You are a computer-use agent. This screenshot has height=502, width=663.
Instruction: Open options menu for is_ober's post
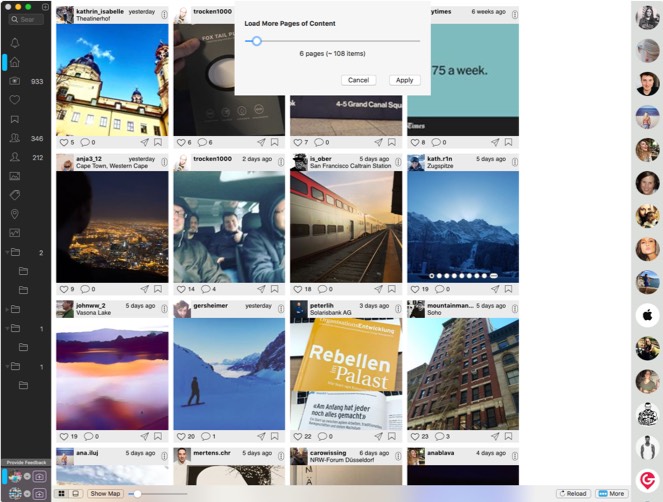[x=398, y=162]
